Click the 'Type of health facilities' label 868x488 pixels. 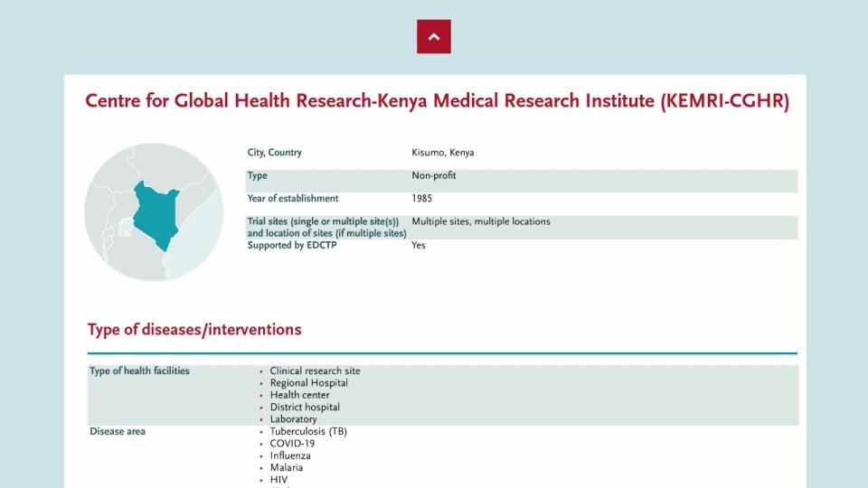pos(139,371)
